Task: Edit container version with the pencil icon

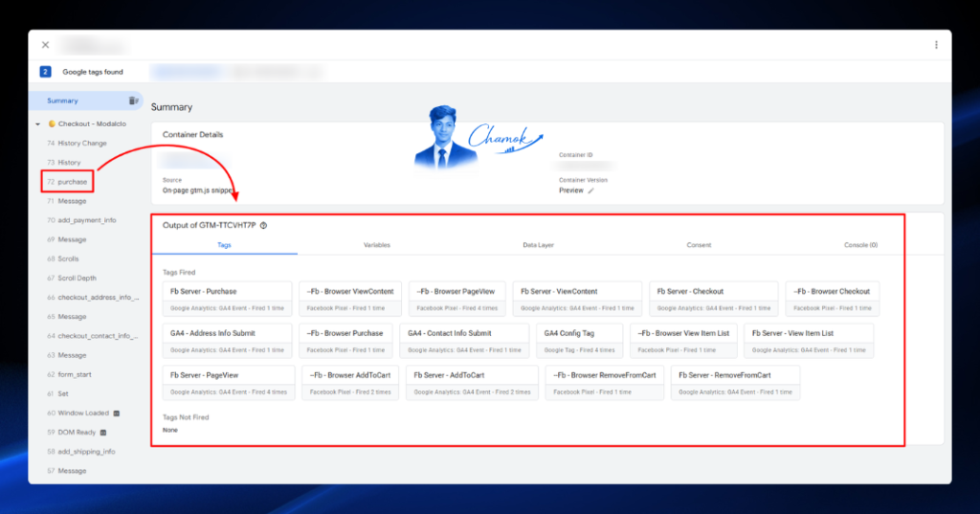Action: 590,190
